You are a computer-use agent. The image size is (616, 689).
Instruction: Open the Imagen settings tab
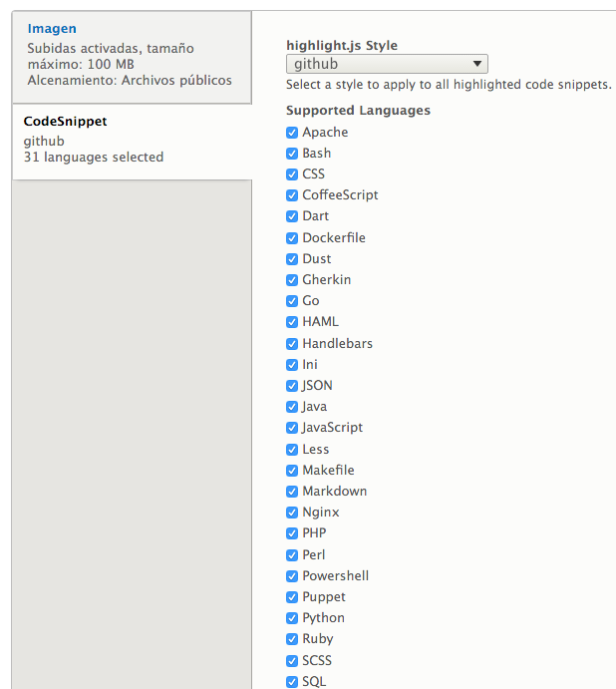tap(52, 29)
